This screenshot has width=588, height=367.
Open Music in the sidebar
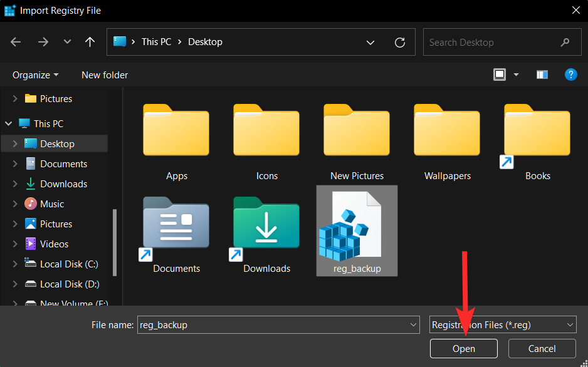tap(52, 204)
